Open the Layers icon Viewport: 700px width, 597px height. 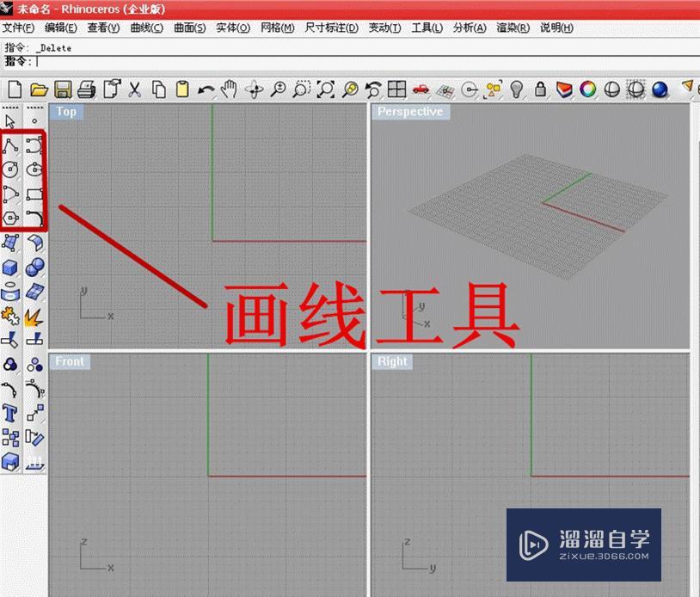(564, 89)
